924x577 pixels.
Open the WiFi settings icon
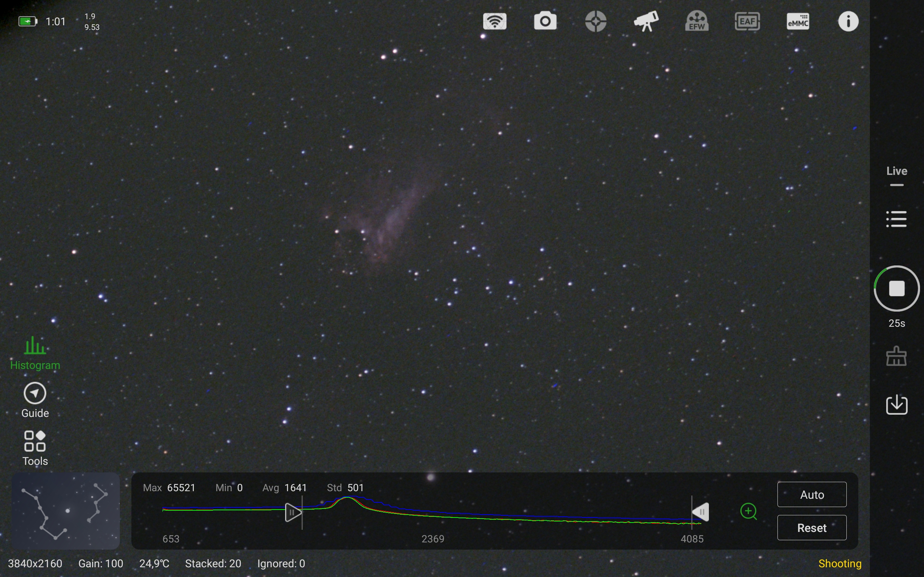tap(495, 21)
